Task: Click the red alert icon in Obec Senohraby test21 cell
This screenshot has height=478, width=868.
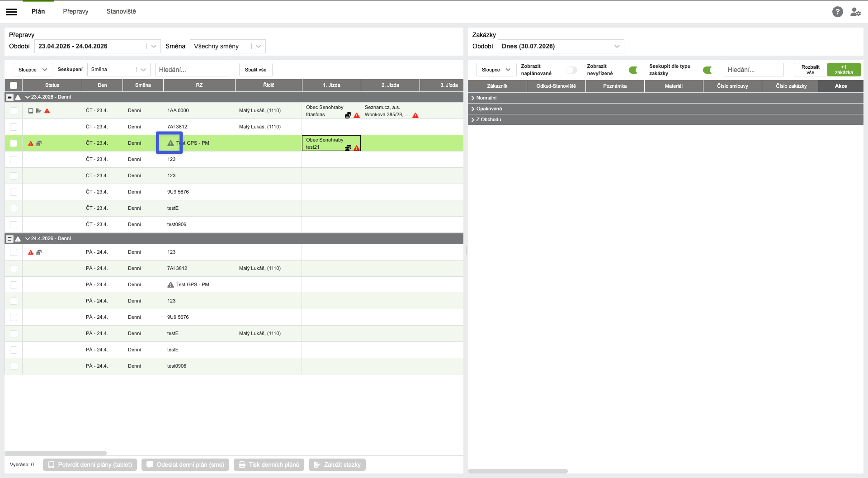Action: 357,147
